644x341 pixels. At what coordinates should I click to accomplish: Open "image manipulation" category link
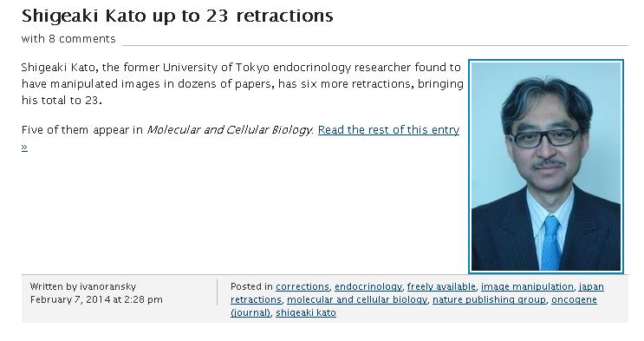pos(527,286)
